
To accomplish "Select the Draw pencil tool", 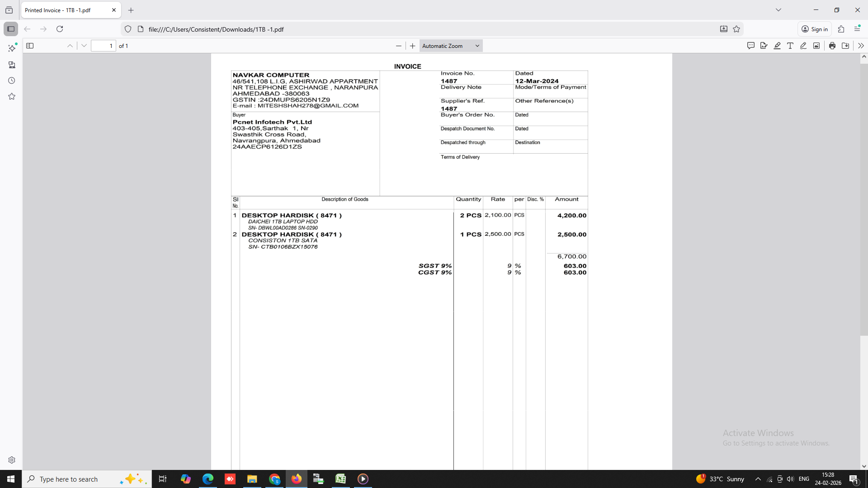I will pyautogui.click(x=803, y=46).
